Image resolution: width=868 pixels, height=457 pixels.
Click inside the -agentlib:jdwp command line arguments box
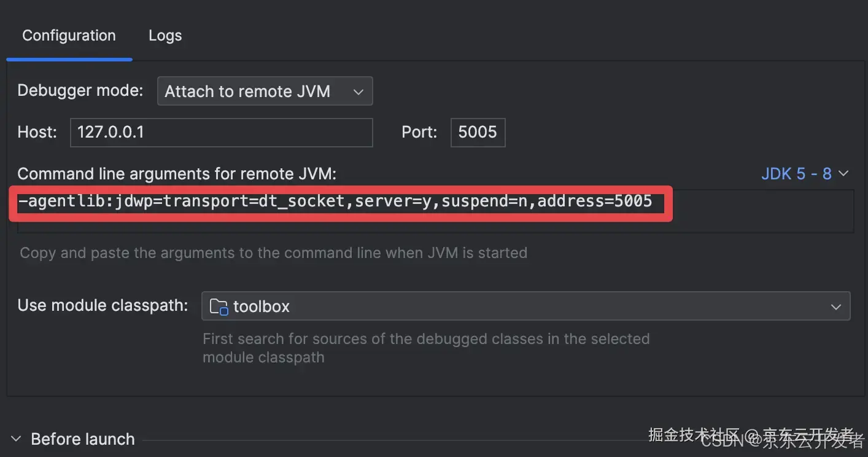pos(435,211)
